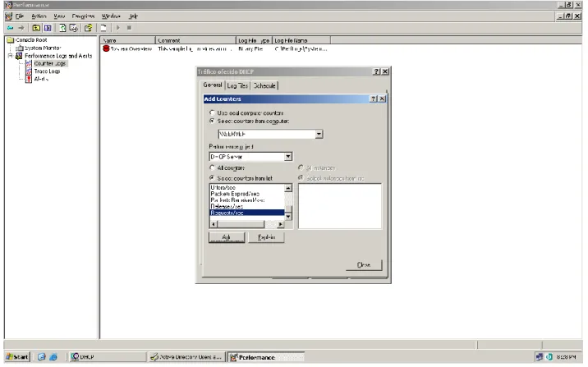
Task: Click the System Monitor icon in tree
Action: (20, 48)
